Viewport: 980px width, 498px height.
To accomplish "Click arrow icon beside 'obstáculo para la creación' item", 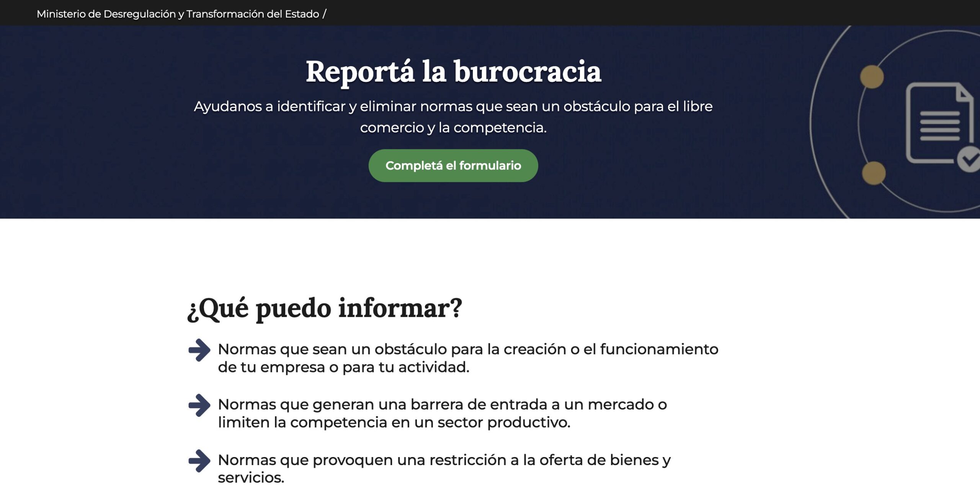I will click(x=199, y=350).
